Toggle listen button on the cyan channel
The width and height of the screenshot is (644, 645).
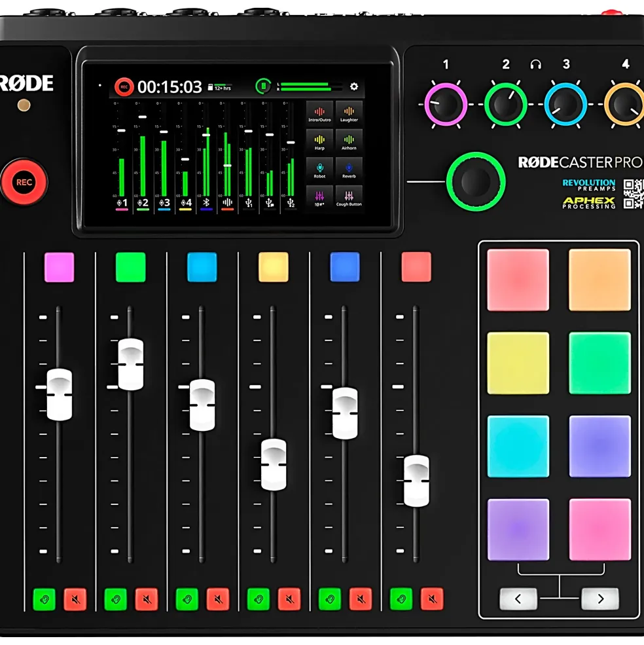pos(187,599)
